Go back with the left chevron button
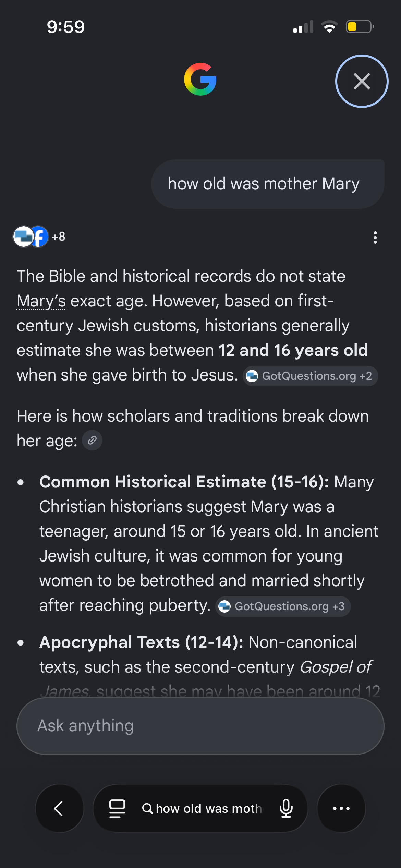 coord(59,808)
